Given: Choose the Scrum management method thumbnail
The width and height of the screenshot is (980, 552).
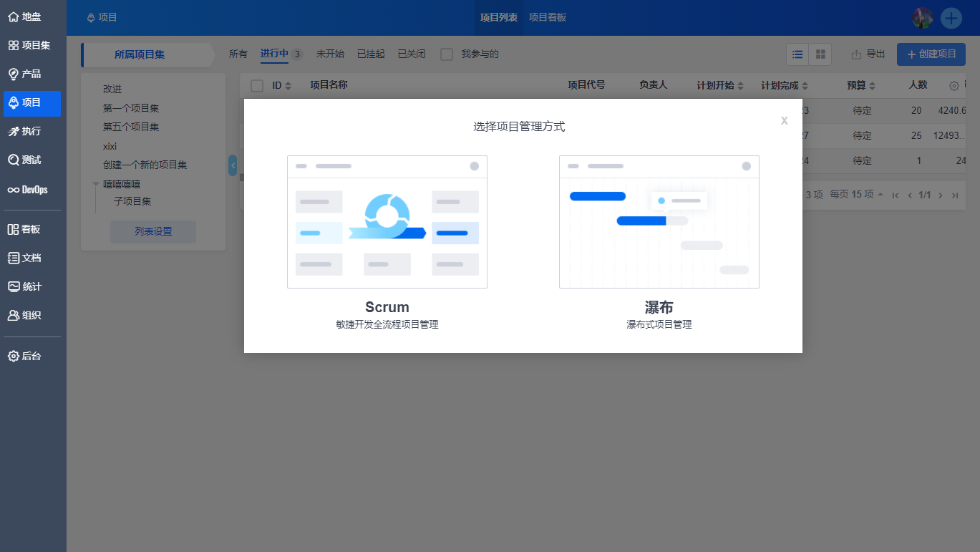Looking at the screenshot, I should (387, 222).
